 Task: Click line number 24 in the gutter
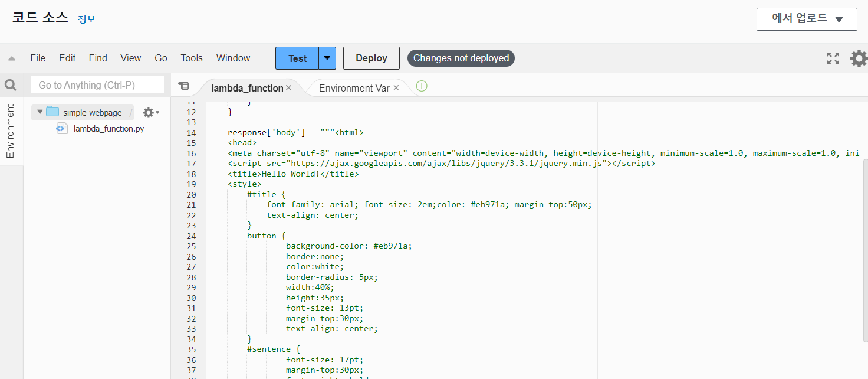[191, 236]
